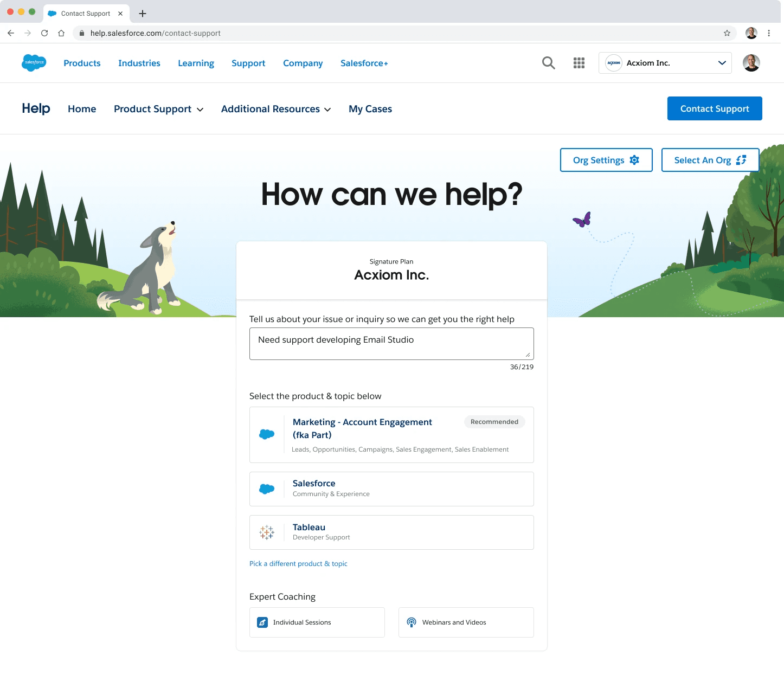This screenshot has height=675, width=784.
Task: Click the Salesforce cloud logo
Action: 34,63
